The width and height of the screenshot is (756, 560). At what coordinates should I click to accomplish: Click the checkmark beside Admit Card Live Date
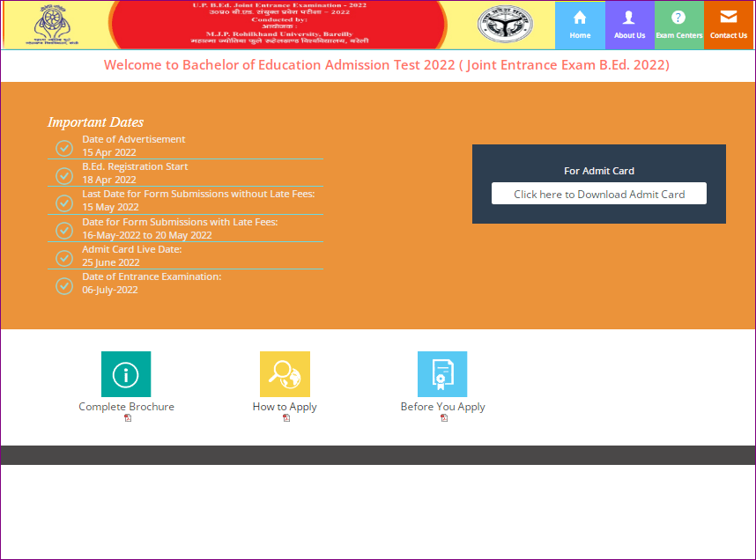click(63, 258)
